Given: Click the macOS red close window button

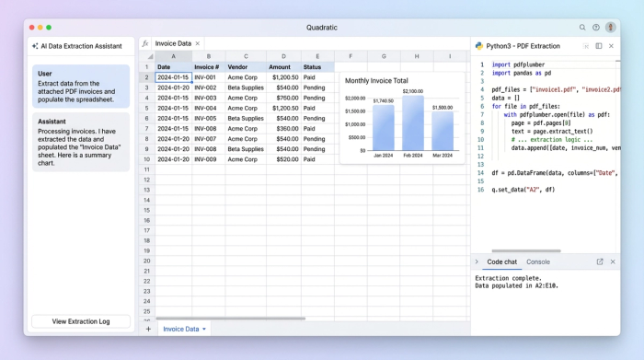Looking at the screenshot, I should 31,28.
